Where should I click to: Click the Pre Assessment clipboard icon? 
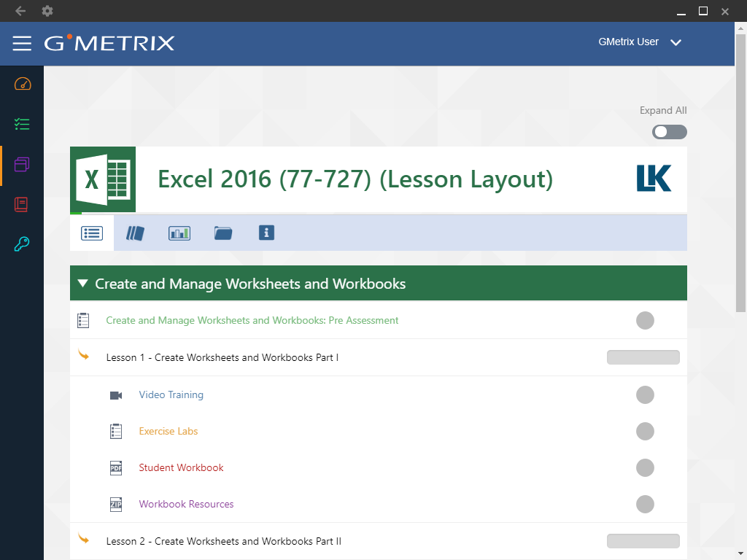tap(83, 321)
